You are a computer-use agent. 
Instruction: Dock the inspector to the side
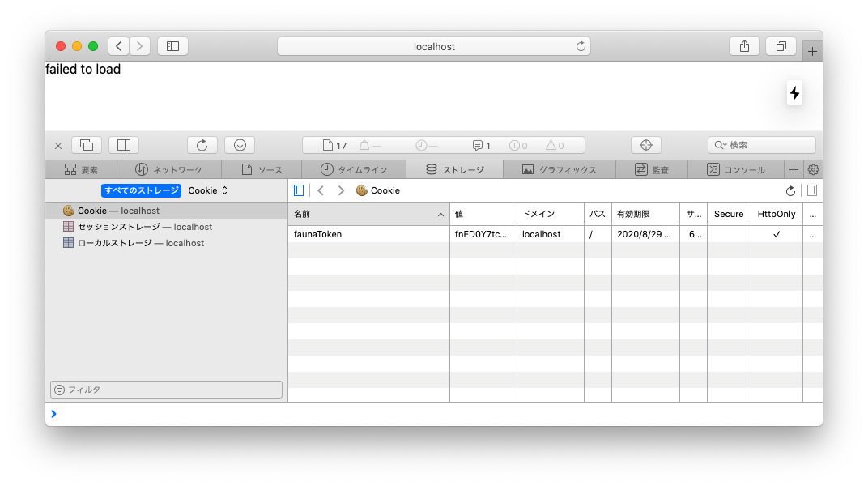(x=124, y=145)
